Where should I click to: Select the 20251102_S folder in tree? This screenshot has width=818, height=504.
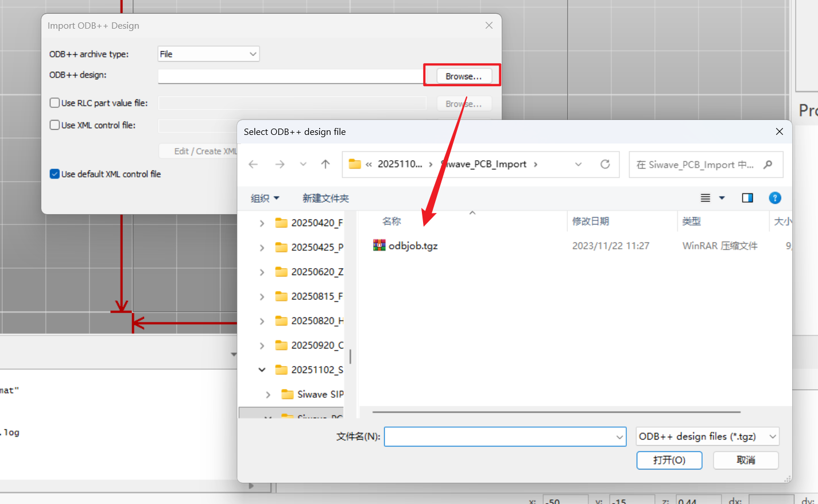(309, 370)
